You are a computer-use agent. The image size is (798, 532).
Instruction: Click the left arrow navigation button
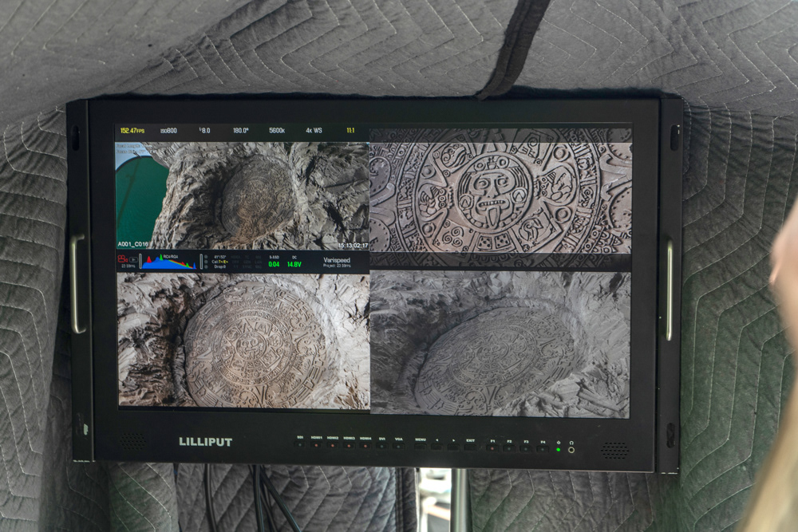pos(437,447)
